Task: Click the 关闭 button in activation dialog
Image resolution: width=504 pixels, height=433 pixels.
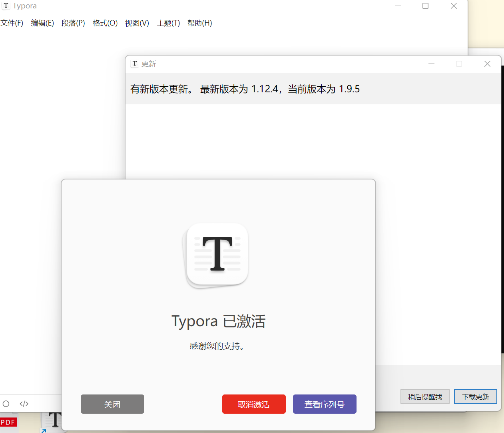Action: [112, 404]
